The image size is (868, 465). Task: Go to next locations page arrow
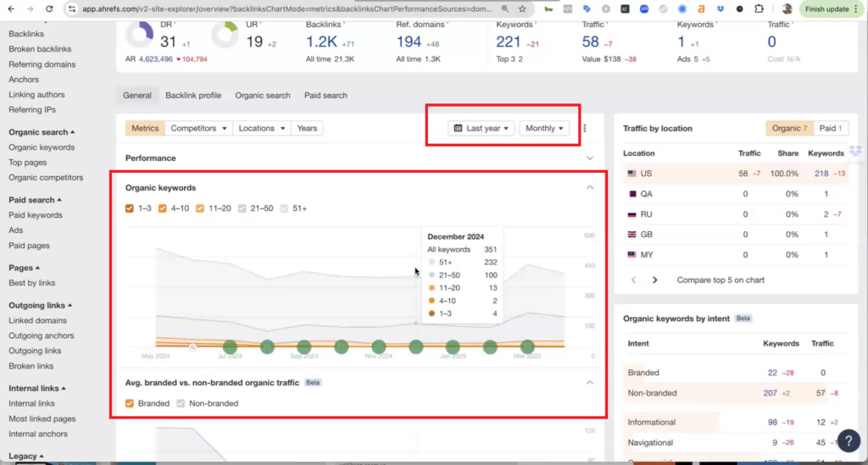655,280
